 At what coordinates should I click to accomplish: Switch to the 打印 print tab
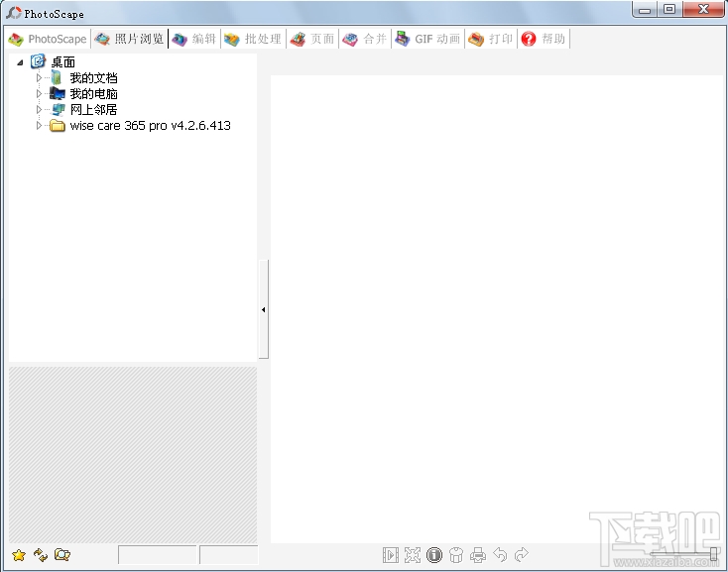click(x=491, y=39)
